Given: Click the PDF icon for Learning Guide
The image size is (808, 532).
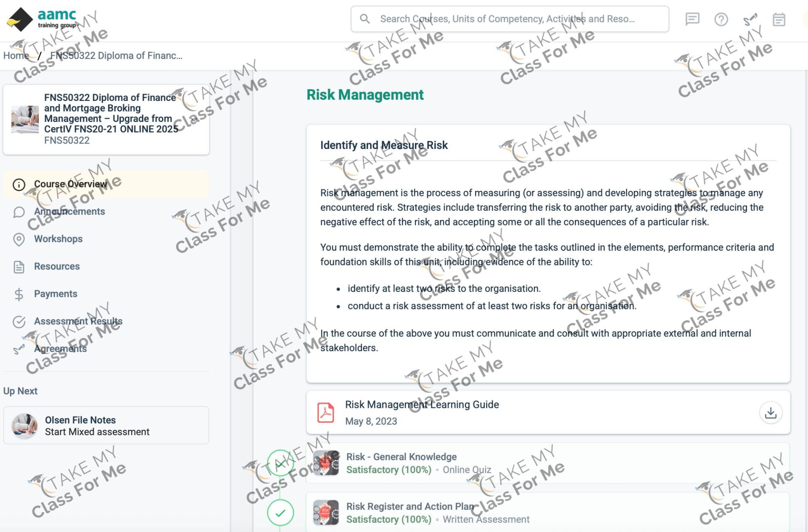Looking at the screenshot, I should pos(325,413).
